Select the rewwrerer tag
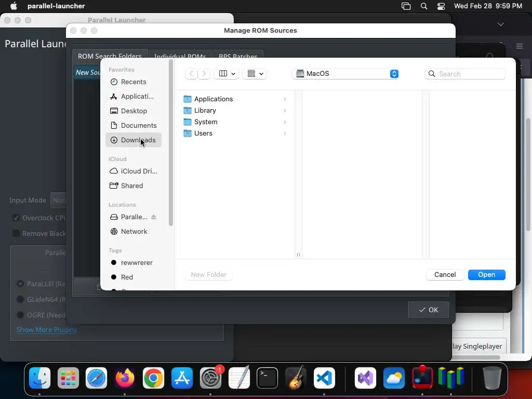Image resolution: width=532 pixels, height=399 pixels. [x=134, y=262]
